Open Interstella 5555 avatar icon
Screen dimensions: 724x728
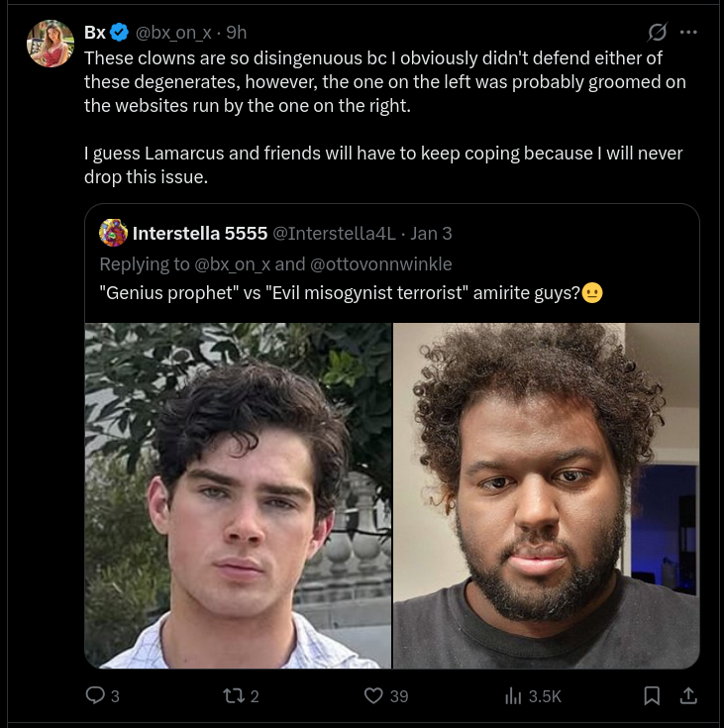coord(113,233)
